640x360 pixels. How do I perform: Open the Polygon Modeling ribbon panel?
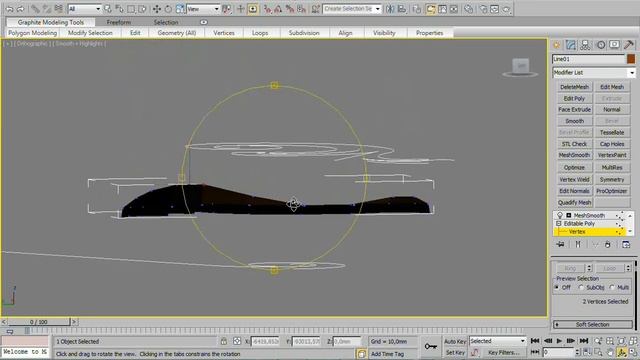point(33,33)
